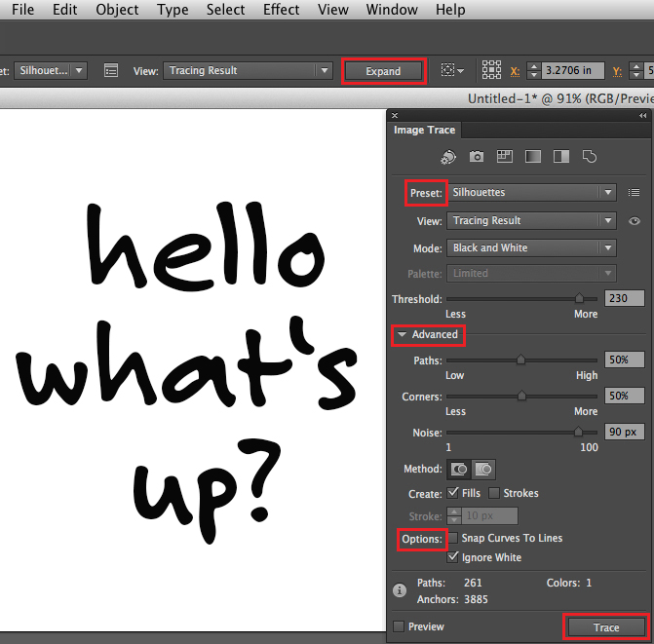Click the Threshold slider handle
This screenshot has height=644, width=654.
[x=580, y=299]
